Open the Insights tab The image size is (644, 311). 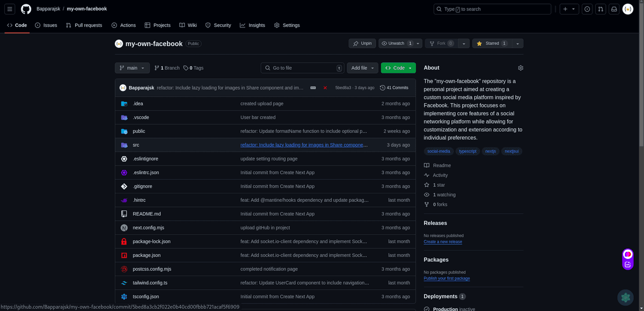pos(252,25)
